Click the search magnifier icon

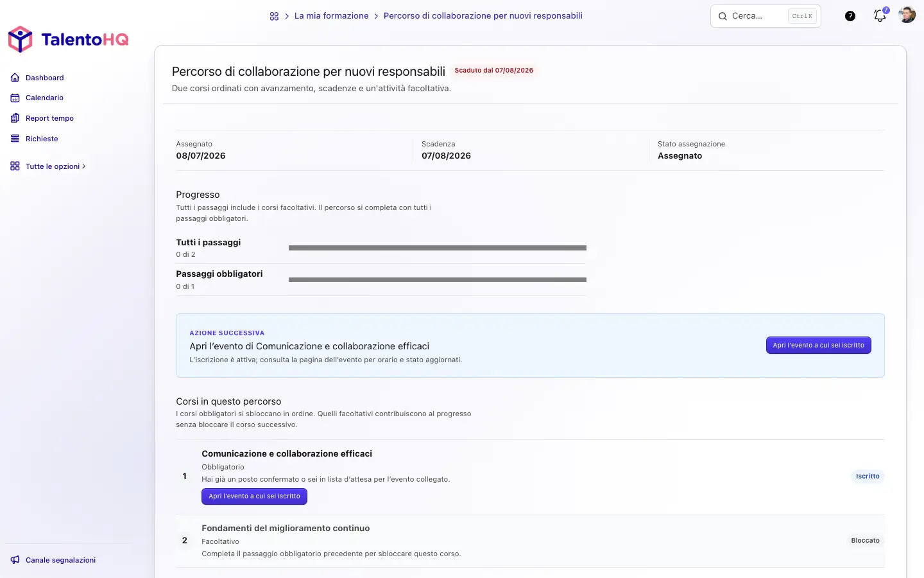click(x=723, y=16)
